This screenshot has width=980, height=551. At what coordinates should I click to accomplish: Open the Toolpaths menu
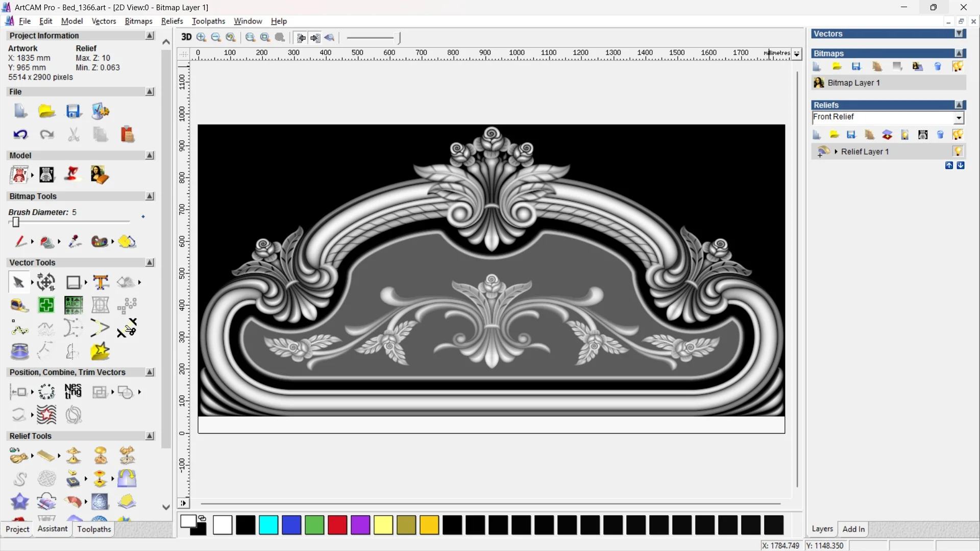click(x=208, y=21)
